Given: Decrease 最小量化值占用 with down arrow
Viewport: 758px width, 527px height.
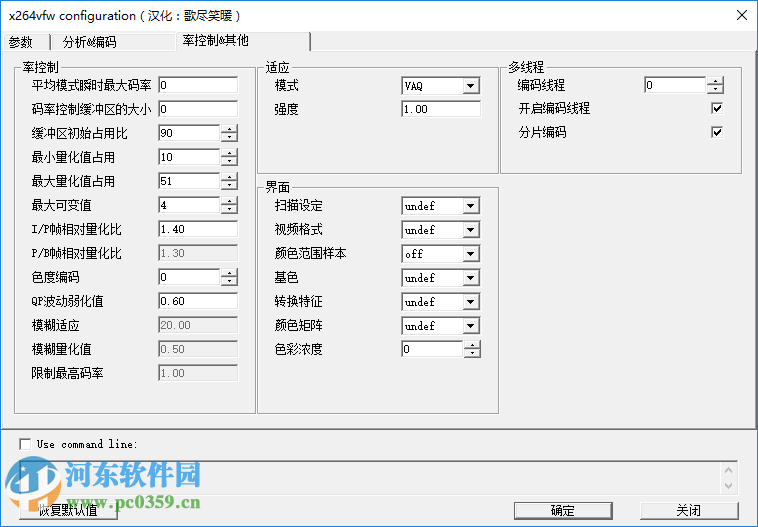Looking at the screenshot, I should (229, 161).
